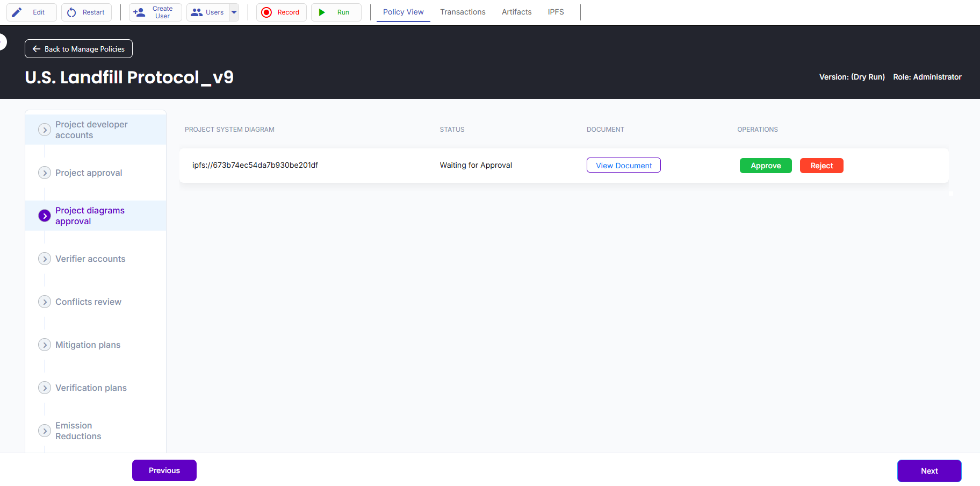Open the Artifacts tab
Screen dimensions: 980x486
[516, 12]
